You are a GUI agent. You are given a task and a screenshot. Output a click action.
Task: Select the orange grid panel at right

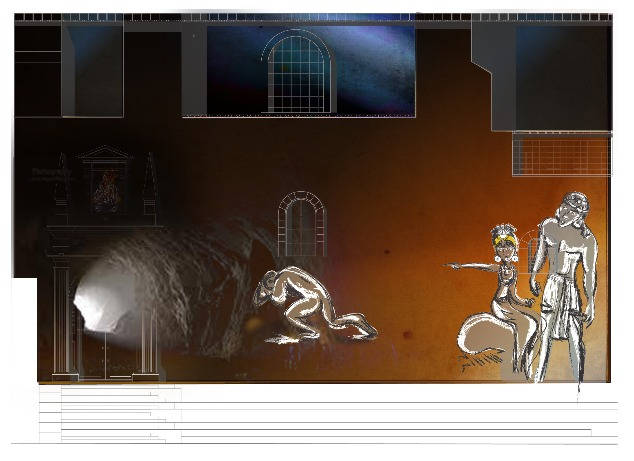[560, 156]
